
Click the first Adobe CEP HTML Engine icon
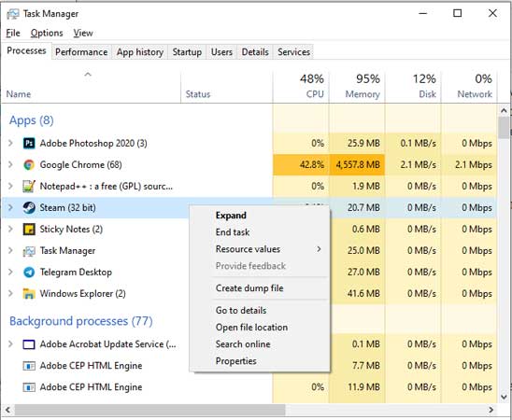pos(29,366)
